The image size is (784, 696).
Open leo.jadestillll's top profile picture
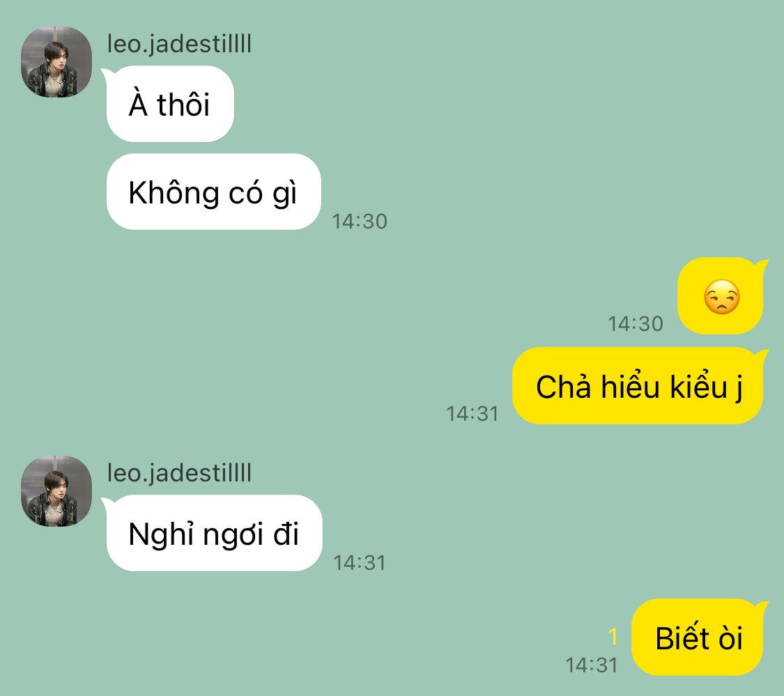56,62
